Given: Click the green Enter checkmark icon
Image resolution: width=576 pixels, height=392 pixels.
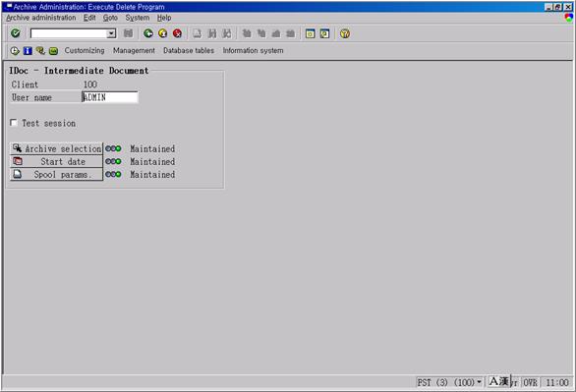Looking at the screenshot, I should (16, 33).
